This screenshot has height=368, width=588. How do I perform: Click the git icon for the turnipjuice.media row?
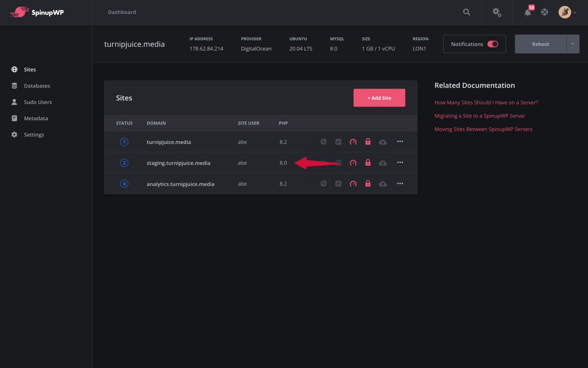(339, 142)
